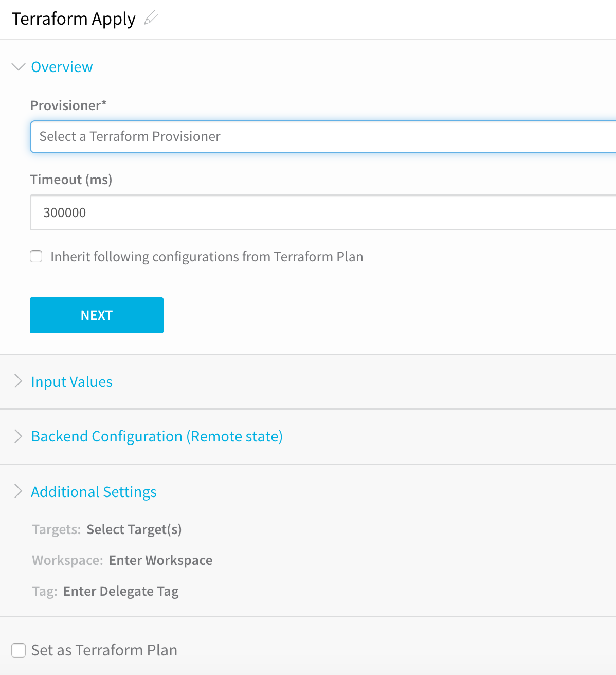Viewport: 616px width, 675px height.
Task: Expand the Additional Settings chevron
Action: (19, 491)
